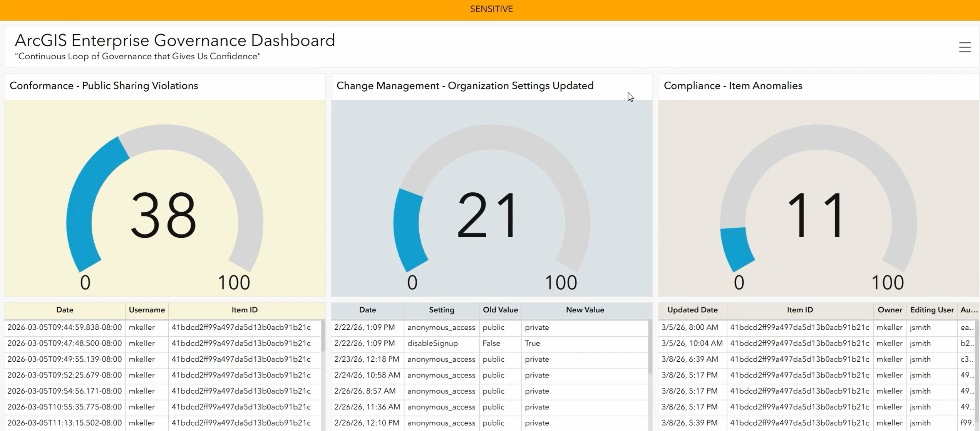Sort the New Value column header
Screen dimensions: 980x431
(x=585, y=310)
